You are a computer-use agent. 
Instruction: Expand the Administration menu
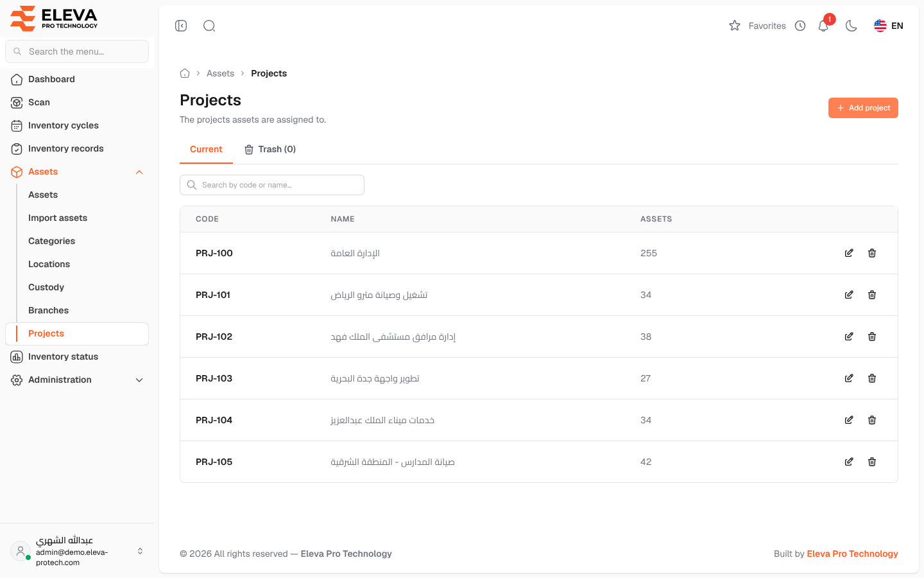(x=77, y=380)
